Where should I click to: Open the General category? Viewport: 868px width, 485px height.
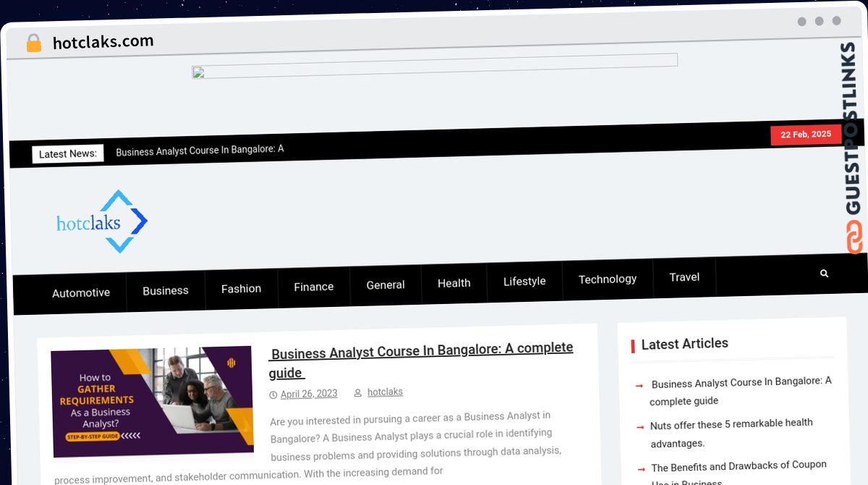(386, 284)
